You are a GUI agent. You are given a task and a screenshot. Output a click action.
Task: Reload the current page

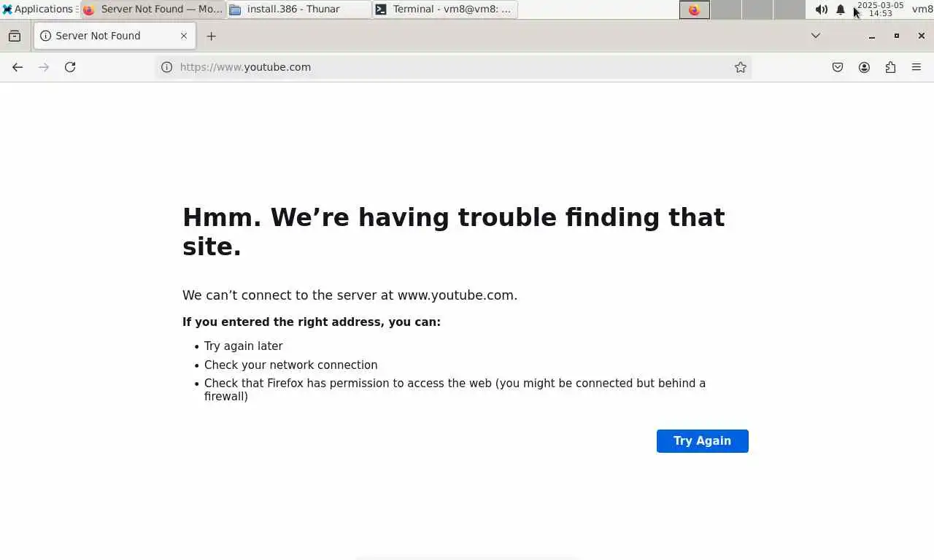pos(70,67)
